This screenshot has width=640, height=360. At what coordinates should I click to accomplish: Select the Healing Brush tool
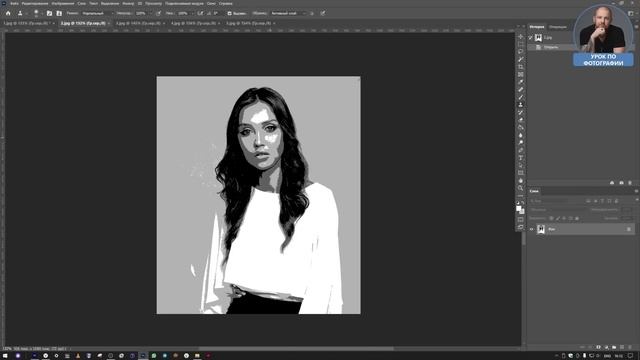tap(520, 90)
